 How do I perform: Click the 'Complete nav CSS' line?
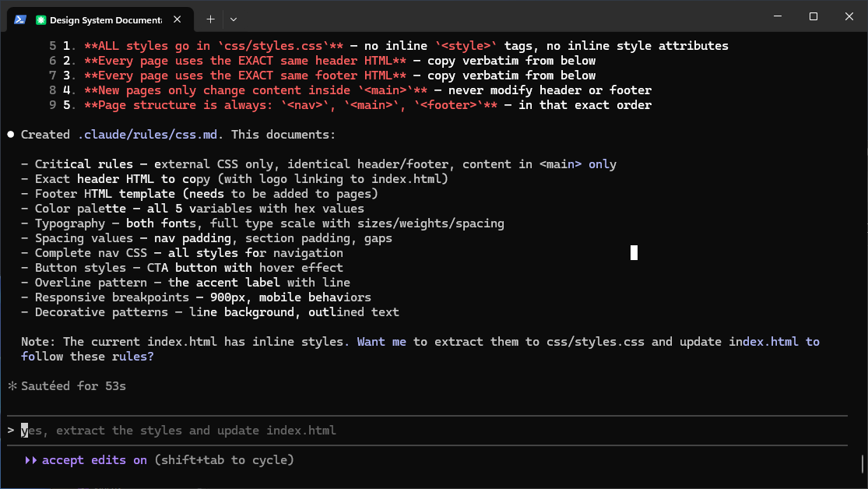(x=182, y=253)
